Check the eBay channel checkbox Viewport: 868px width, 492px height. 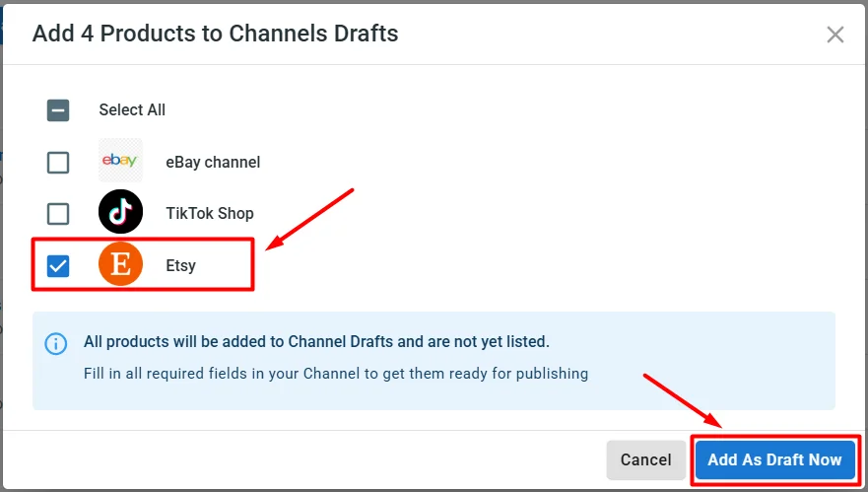[58, 163]
